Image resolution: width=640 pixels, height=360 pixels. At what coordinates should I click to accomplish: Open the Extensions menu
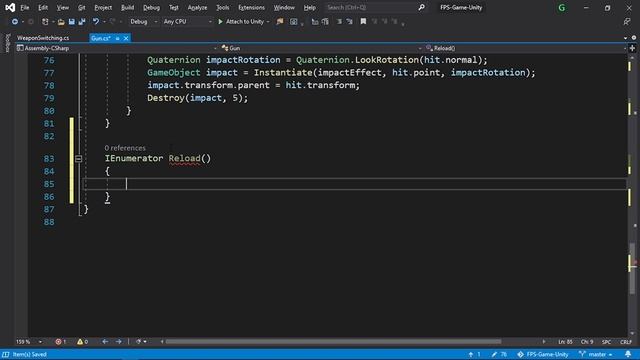(x=251, y=7)
